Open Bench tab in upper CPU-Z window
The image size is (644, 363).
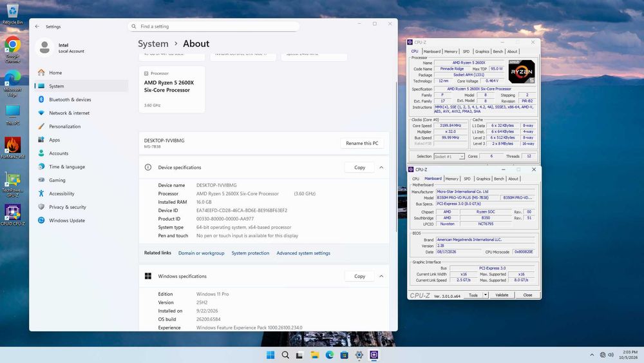(x=498, y=52)
